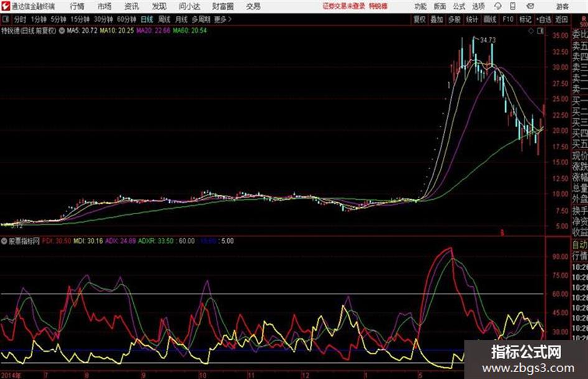Click the MDI: 30.16 indicator value

pos(88,241)
